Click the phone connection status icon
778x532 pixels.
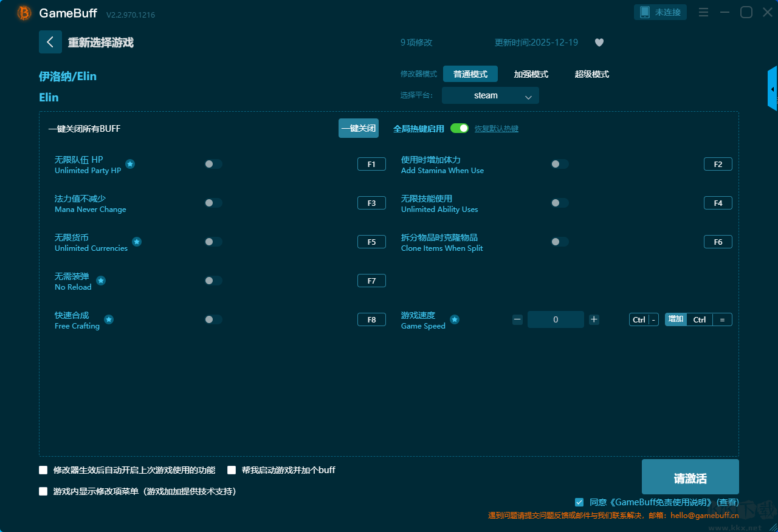645,12
